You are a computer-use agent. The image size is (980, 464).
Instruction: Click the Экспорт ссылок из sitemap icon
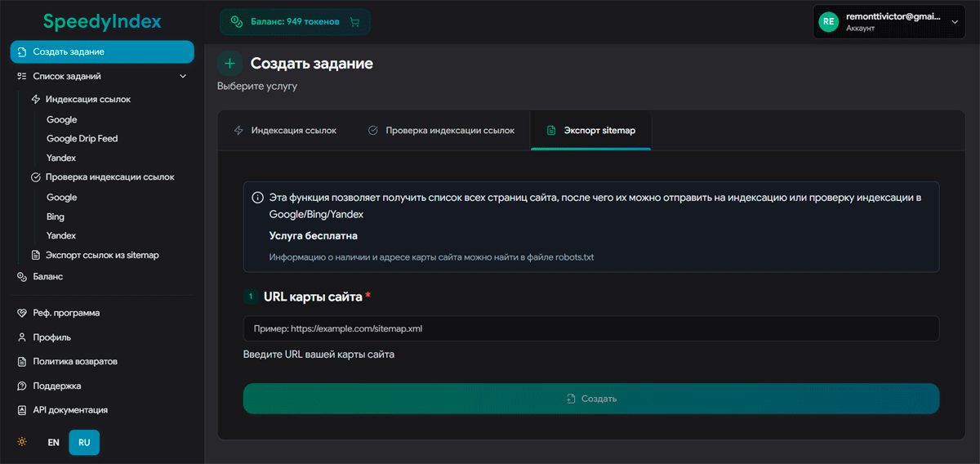(x=35, y=255)
